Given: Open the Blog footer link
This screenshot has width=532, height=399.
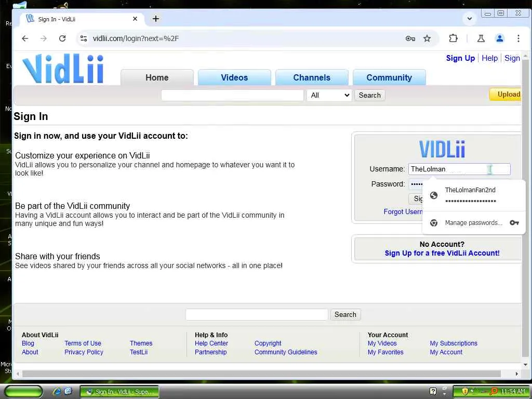Looking at the screenshot, I should click(28, 343).
